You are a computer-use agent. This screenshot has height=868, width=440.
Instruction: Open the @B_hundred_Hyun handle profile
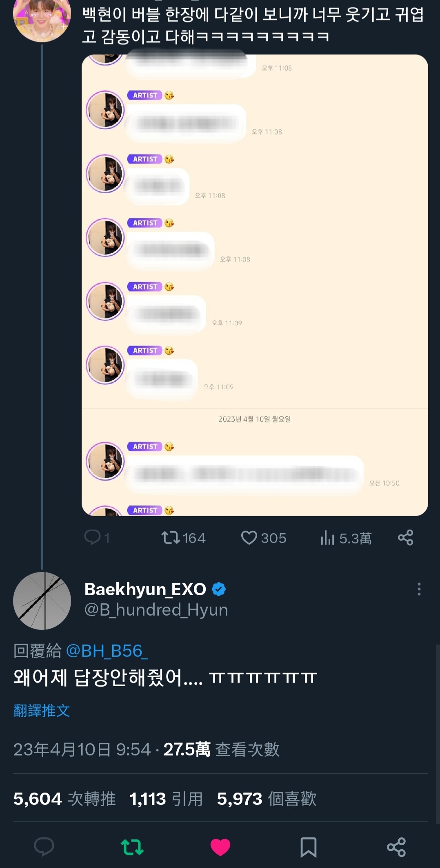[156, 610]
